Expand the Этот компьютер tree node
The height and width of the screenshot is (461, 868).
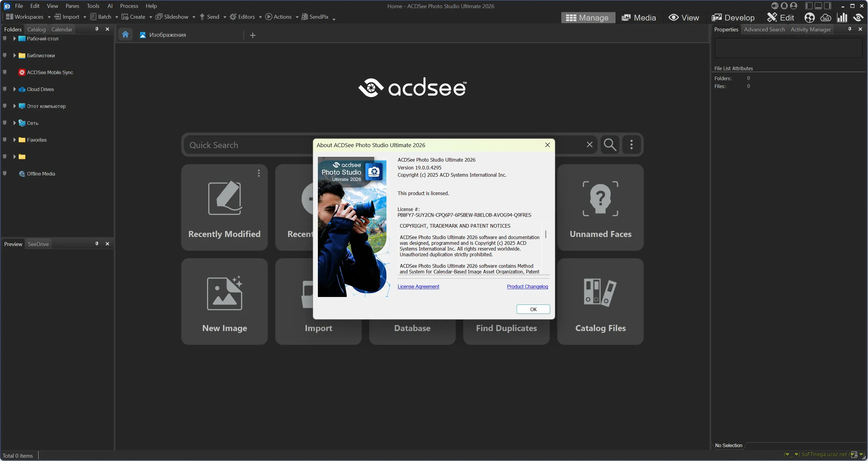coord(14,106)
